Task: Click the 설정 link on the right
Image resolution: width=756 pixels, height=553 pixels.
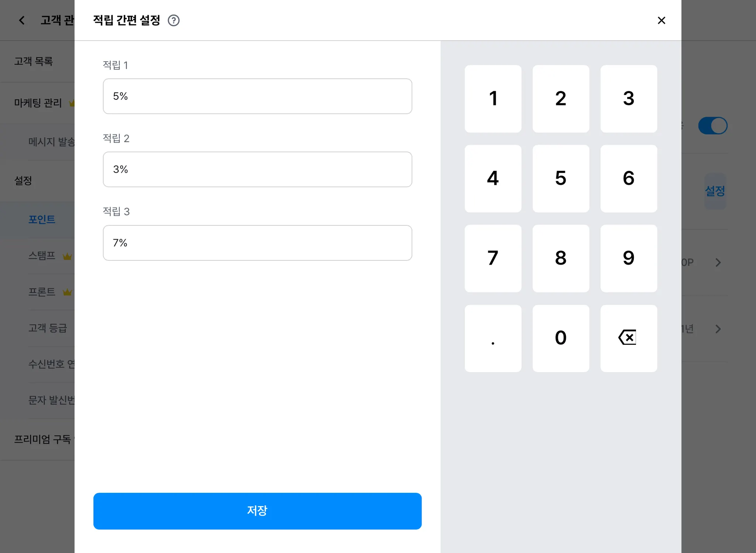Action: (715, 191)
